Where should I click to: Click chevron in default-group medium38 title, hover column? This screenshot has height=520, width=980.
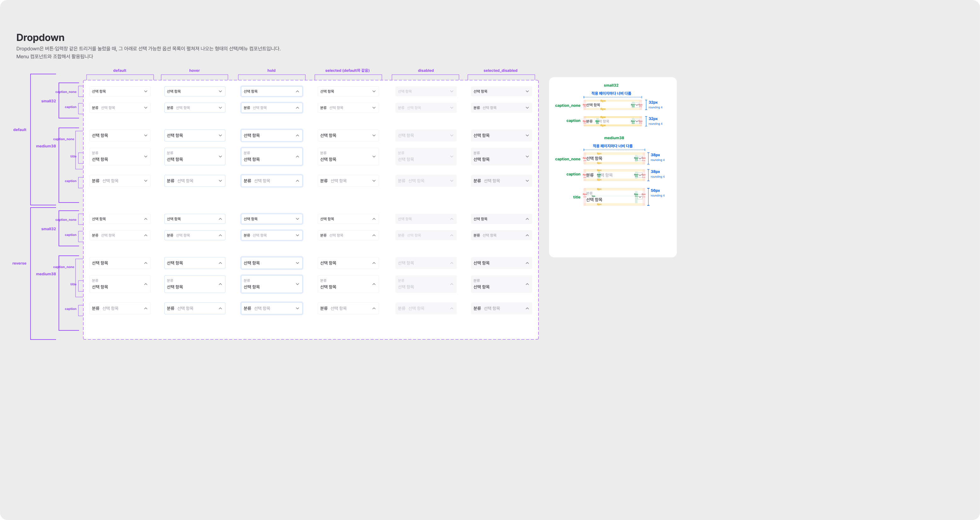point(220,157)
